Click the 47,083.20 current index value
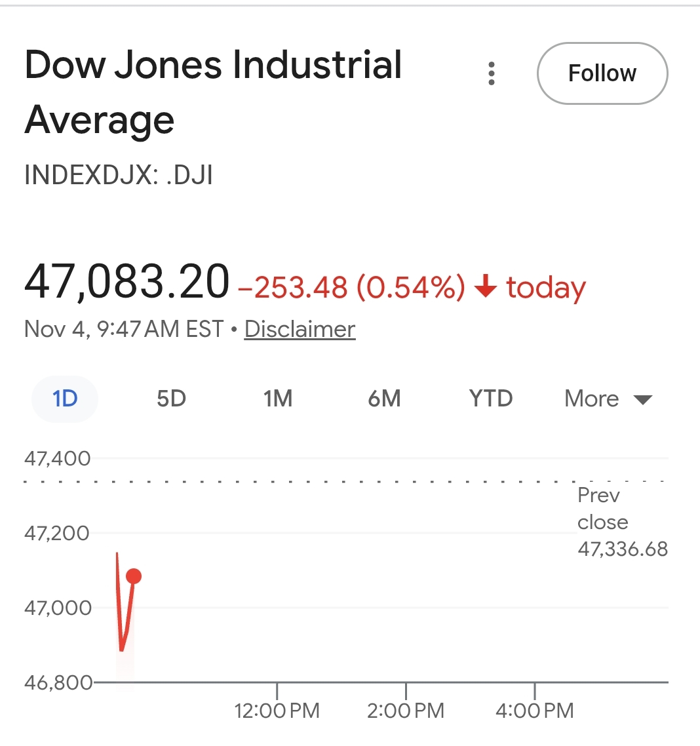 [x=127, y=282]
